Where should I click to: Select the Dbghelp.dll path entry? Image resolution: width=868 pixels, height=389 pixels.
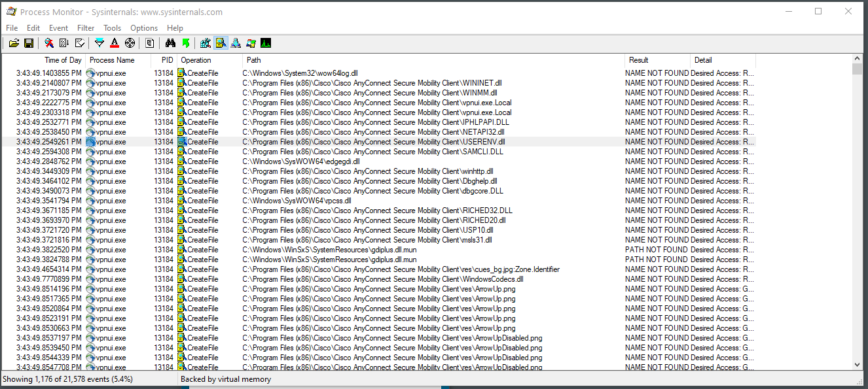[x=370, y=181]
